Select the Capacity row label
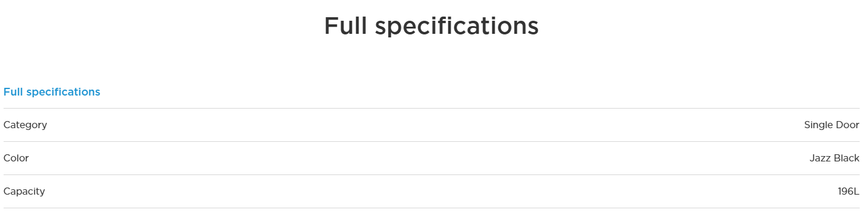The height and width of the screenshot is (216, 868). [24, 192]
